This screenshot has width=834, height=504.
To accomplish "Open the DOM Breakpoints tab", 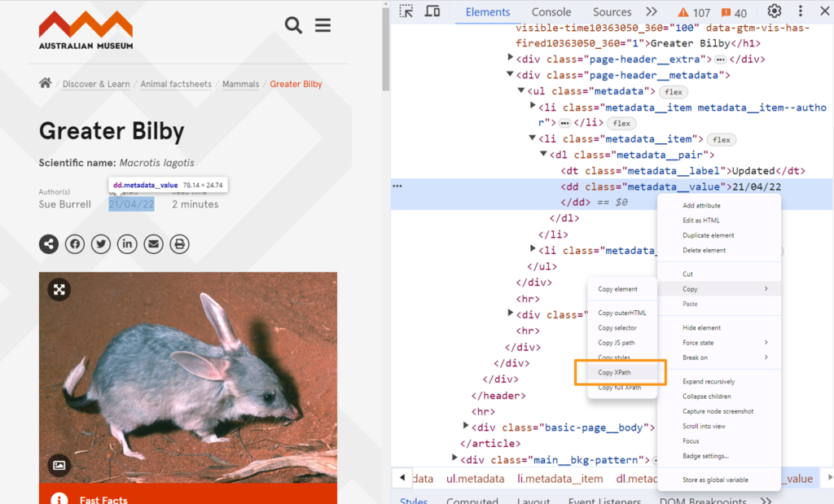I will (703, 500).
